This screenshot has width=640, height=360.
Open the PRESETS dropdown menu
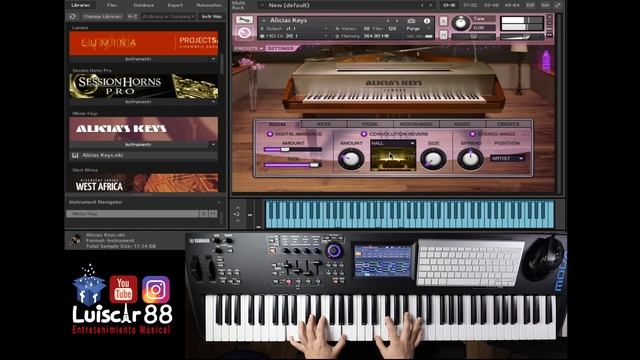point(249,48)
